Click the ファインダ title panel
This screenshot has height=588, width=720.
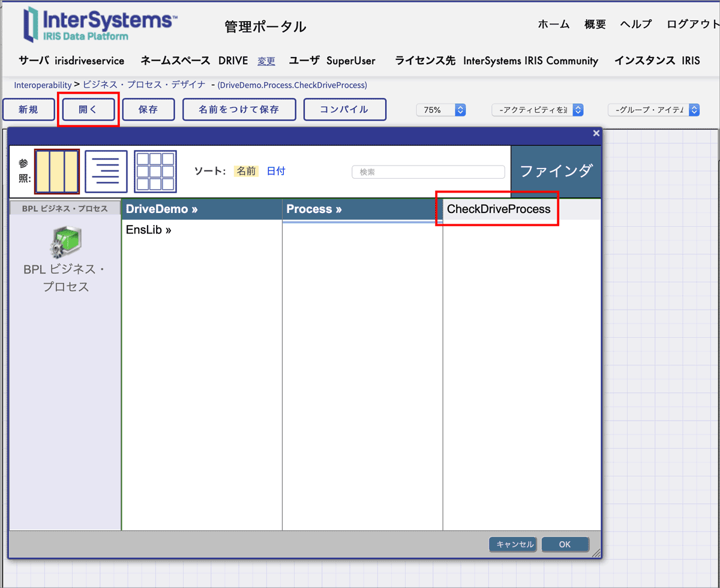556,171
